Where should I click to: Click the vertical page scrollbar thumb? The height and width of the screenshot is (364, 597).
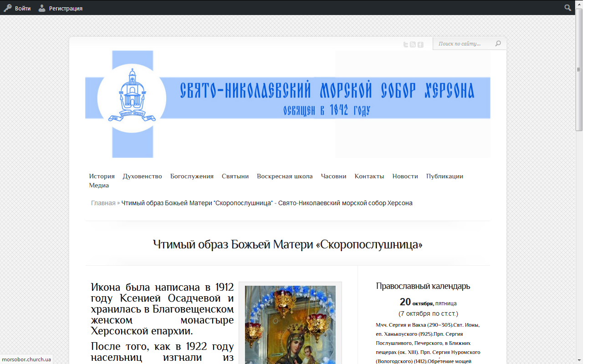coord(579,68)
